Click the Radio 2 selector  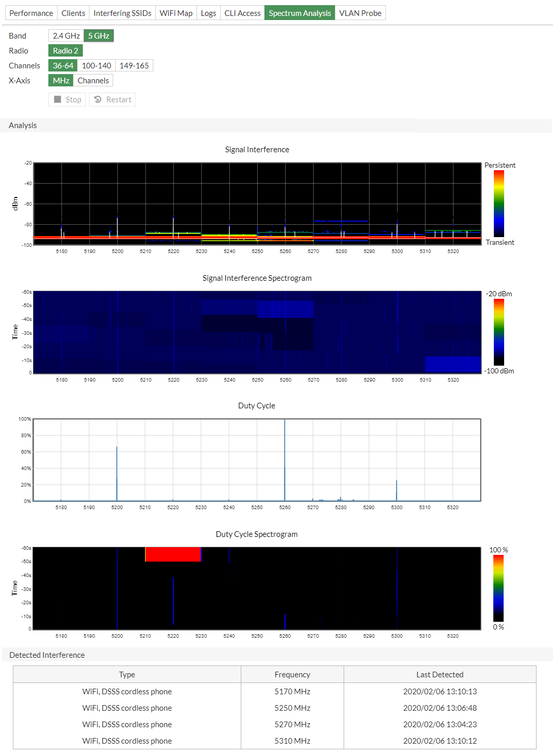point(65,50)
